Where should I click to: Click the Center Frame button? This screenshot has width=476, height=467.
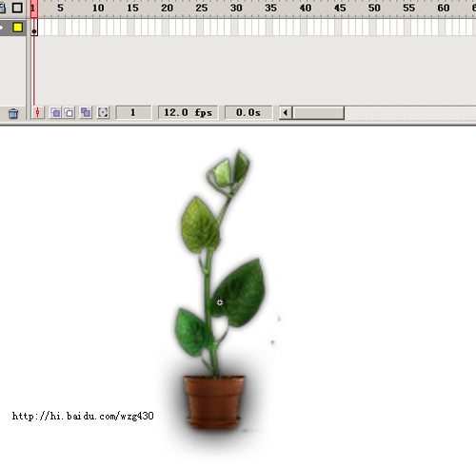coord(38,112)
